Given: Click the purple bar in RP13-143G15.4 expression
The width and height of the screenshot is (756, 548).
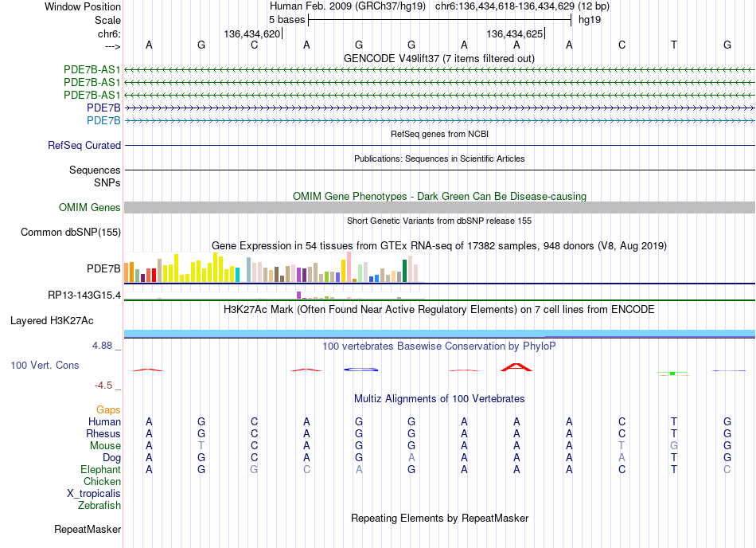Looking at the screenshot, I should pyautogui.click(x=299, y=296).
